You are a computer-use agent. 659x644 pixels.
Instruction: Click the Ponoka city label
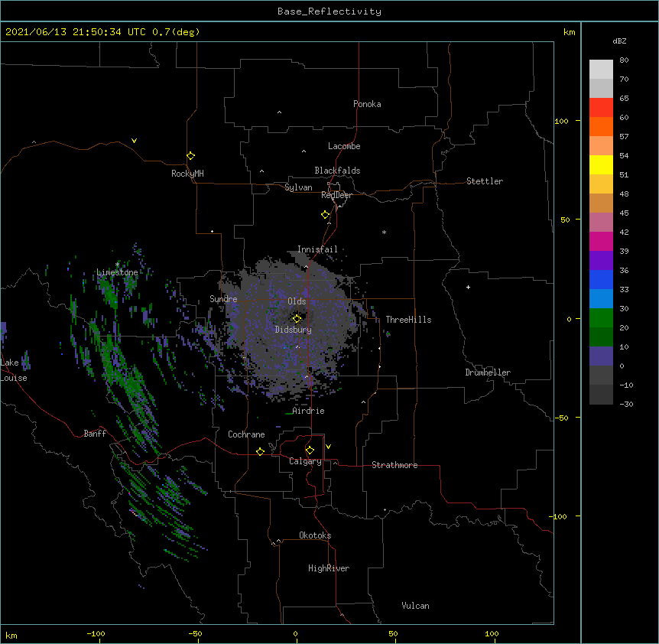tap(367, 104)
